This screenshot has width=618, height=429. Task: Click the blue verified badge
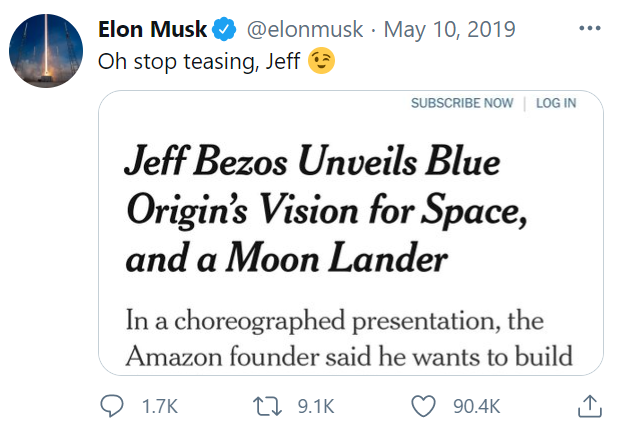pyautogui.click(x=224, y=29)
